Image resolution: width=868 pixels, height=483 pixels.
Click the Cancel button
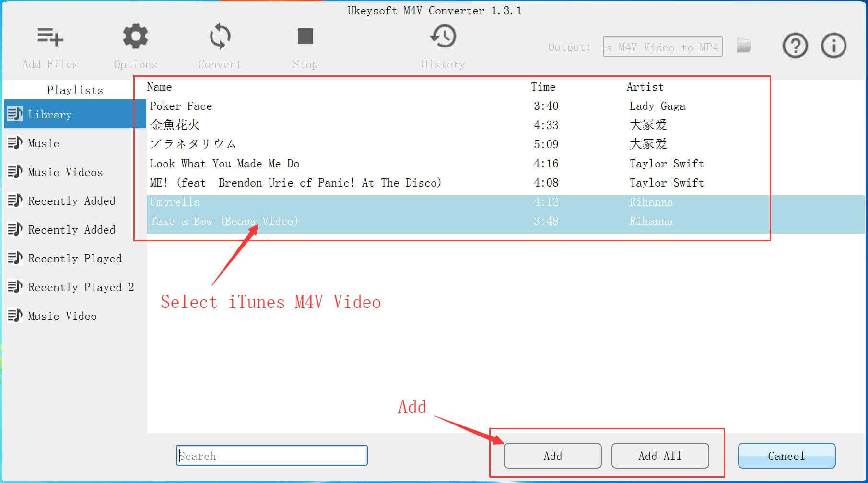[x=786, y=456]
